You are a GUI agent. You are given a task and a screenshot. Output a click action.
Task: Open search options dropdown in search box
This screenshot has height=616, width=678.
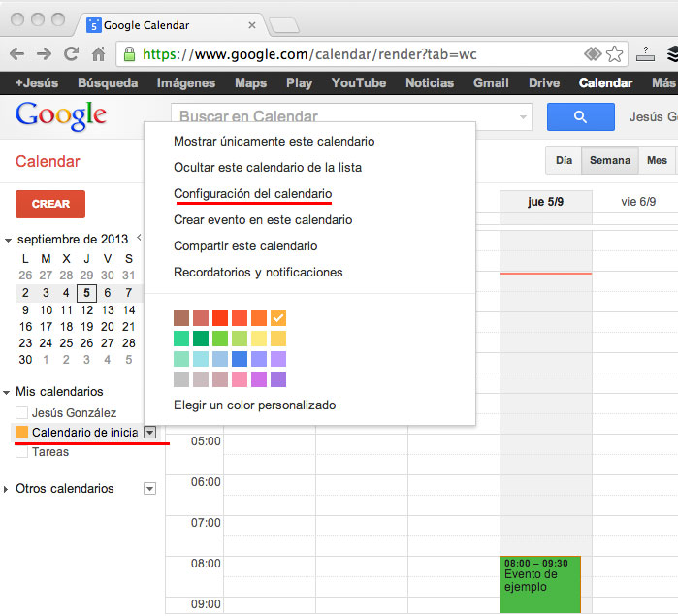(x=523, y=117)
